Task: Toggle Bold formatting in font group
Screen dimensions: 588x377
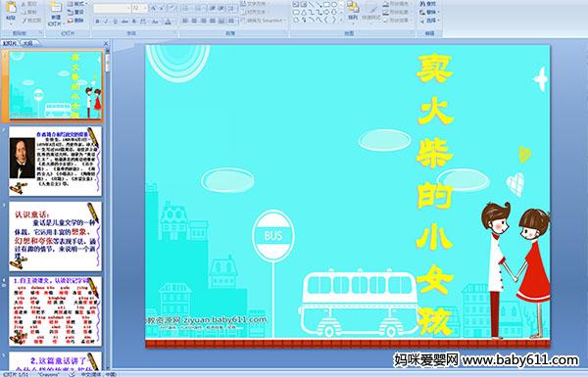Action: [x=97, y=22]
